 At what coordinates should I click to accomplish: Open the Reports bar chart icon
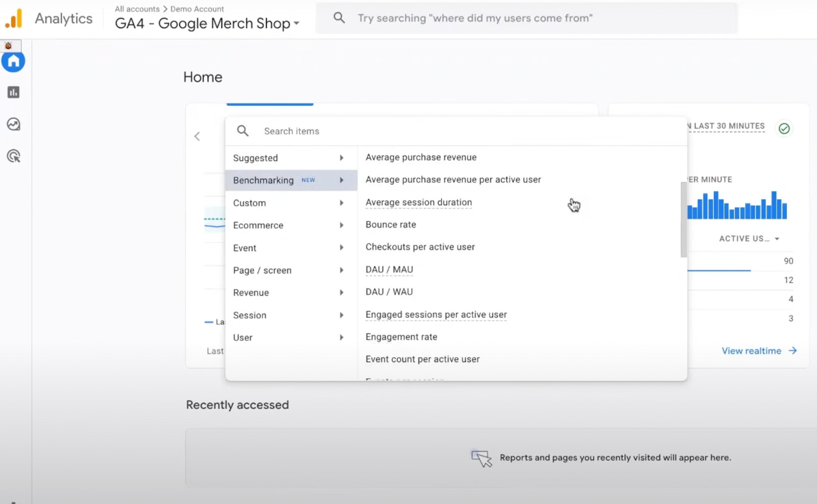[13, 92]
